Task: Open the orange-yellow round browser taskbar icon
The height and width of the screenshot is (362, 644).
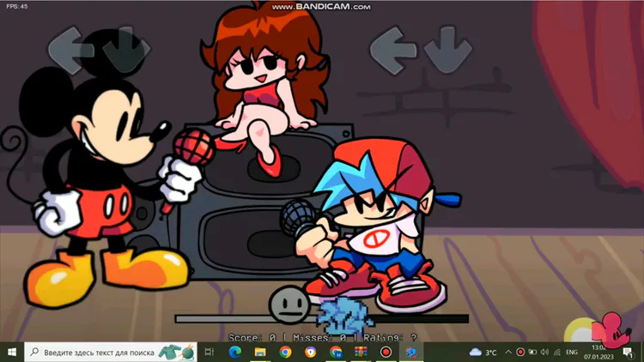Action: click(311, 353)
